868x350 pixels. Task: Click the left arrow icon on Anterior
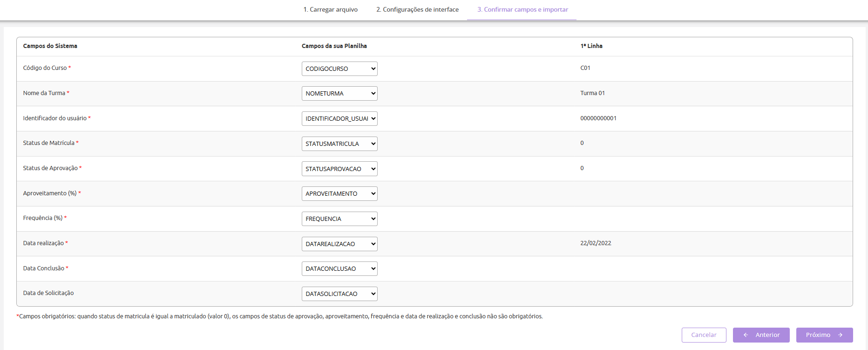point(746,335)
